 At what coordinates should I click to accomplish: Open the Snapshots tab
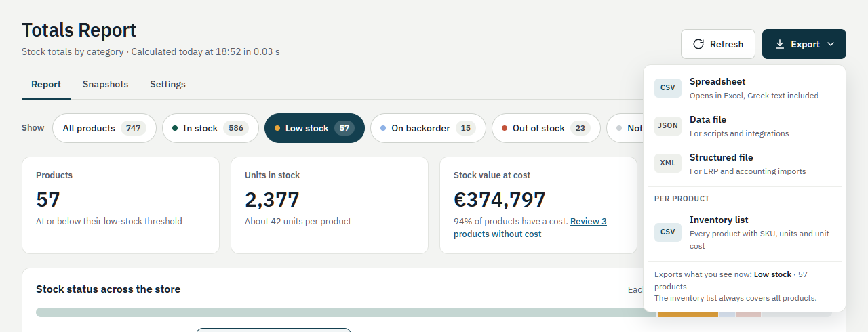105,85
